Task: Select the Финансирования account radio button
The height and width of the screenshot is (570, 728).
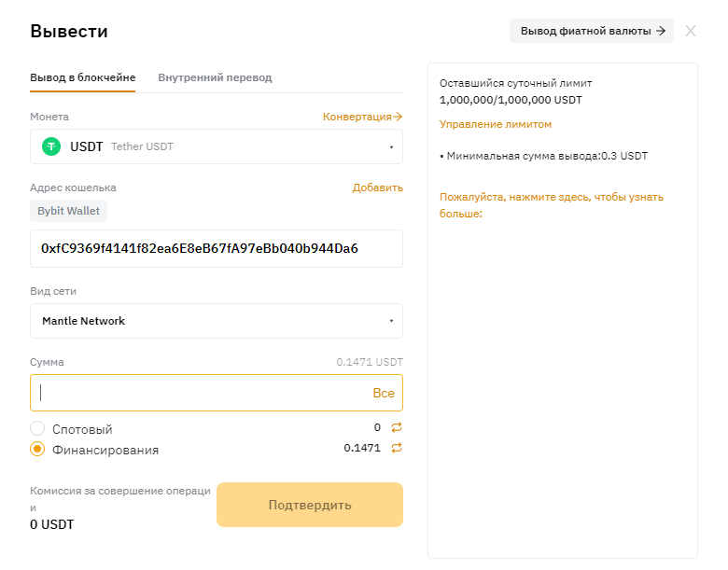Action: click(37, 449)
